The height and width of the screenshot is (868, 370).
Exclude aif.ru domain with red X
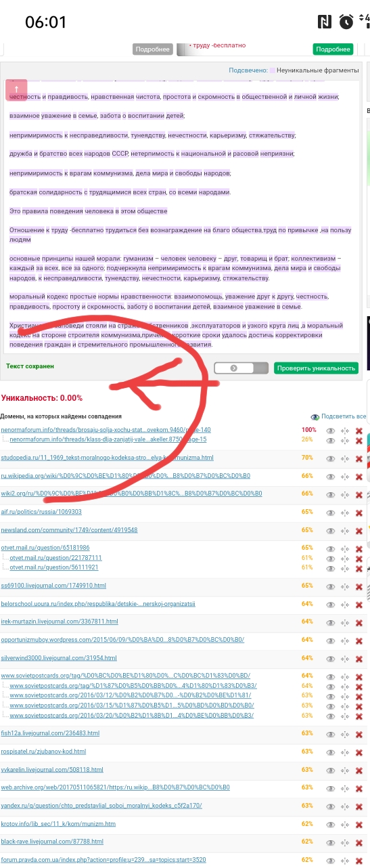point(359,513)
